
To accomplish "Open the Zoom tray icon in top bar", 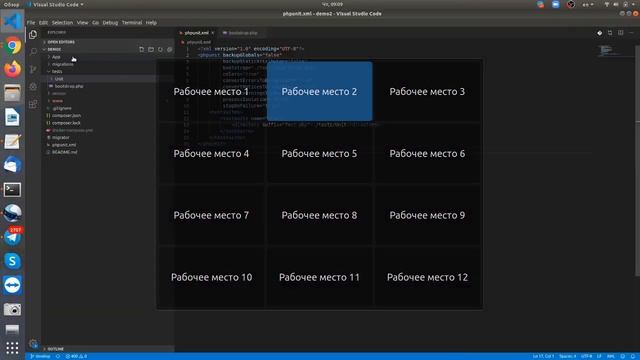I will point(556,4).
